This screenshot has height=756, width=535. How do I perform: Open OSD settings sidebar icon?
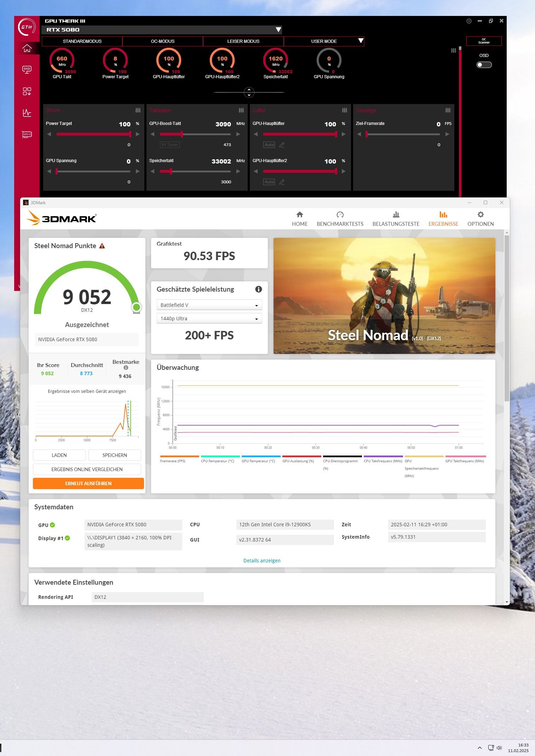click(27, 69)
